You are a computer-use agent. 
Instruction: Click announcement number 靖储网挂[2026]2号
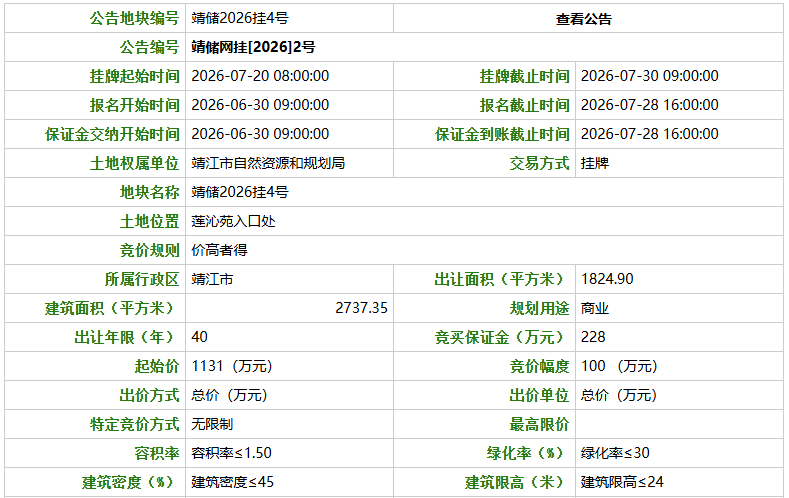(253, 47)
